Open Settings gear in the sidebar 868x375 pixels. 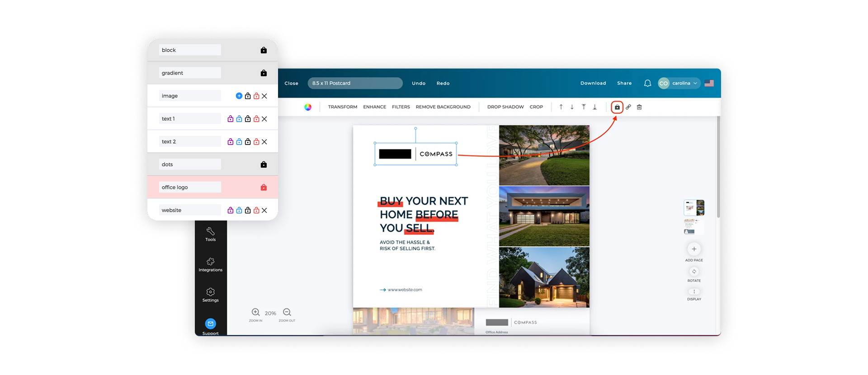(x=211, y=295)
